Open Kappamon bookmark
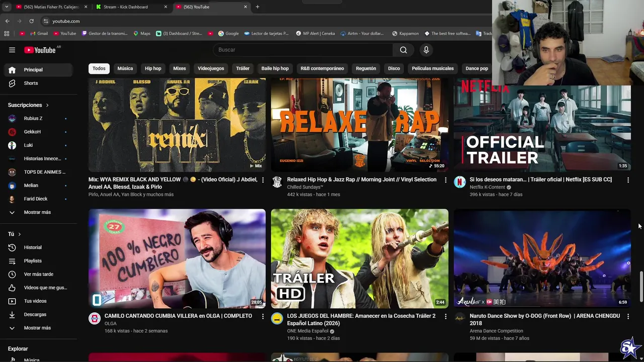Viewport: 644px width, 362px height. coord(406,34)
